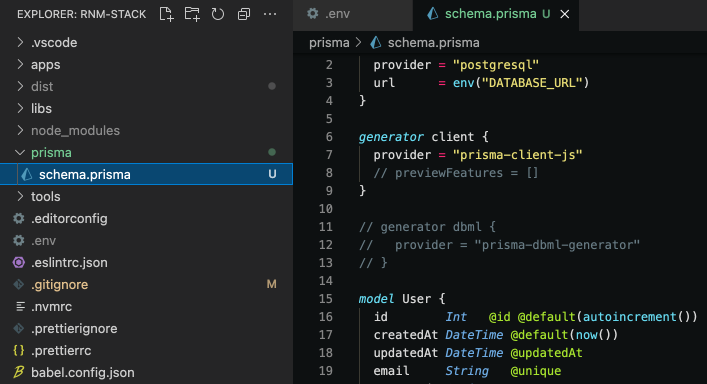Viewport: 707px width, 384px height.
Task: Expand the .vscode folder chevron
Action: click(x=20, y=42)
